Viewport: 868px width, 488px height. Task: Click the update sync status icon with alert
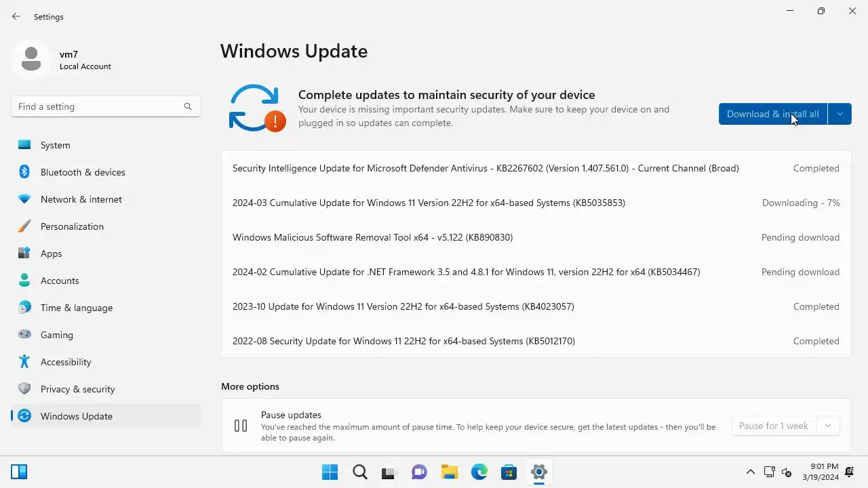(x=257, y=108)
